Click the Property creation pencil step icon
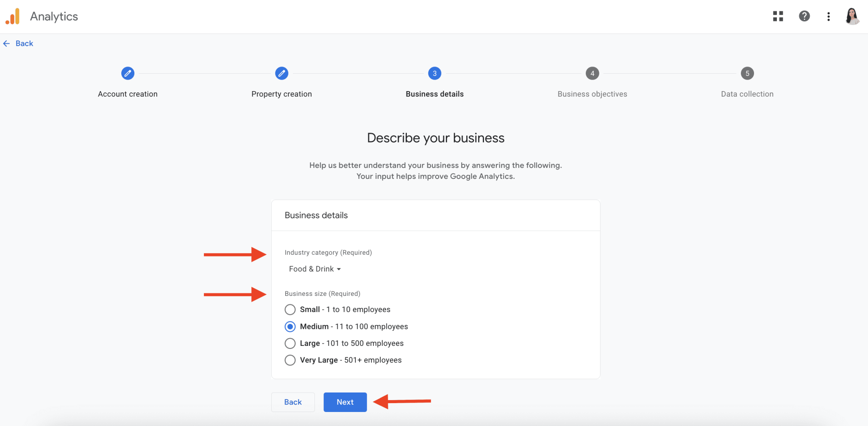Image resolution: width=868 pixels, height=426 pixels. [x=281, y=73]
